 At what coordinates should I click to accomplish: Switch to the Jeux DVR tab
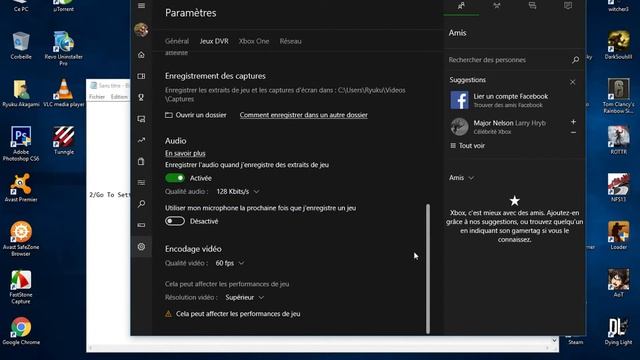[x=214, y=41]
